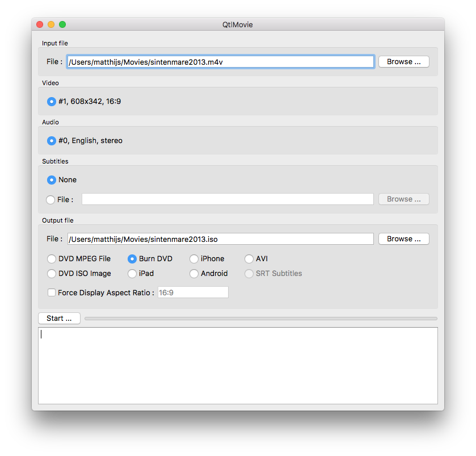Select the DVD MPEG File output option

[52, 259]
